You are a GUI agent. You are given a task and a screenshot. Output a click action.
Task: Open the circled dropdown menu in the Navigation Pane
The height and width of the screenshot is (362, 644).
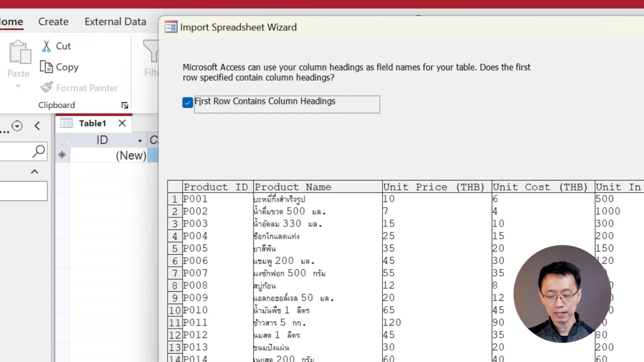point(17,126)
